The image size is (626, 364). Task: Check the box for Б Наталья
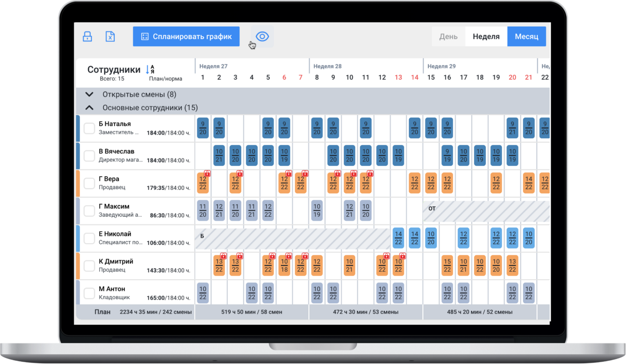[89, 128]
